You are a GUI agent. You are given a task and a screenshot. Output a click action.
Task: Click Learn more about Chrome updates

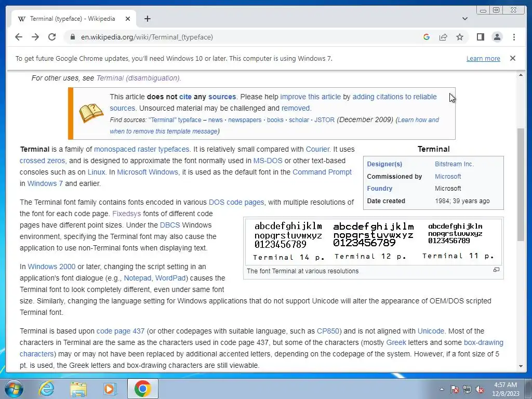[483, 58]
